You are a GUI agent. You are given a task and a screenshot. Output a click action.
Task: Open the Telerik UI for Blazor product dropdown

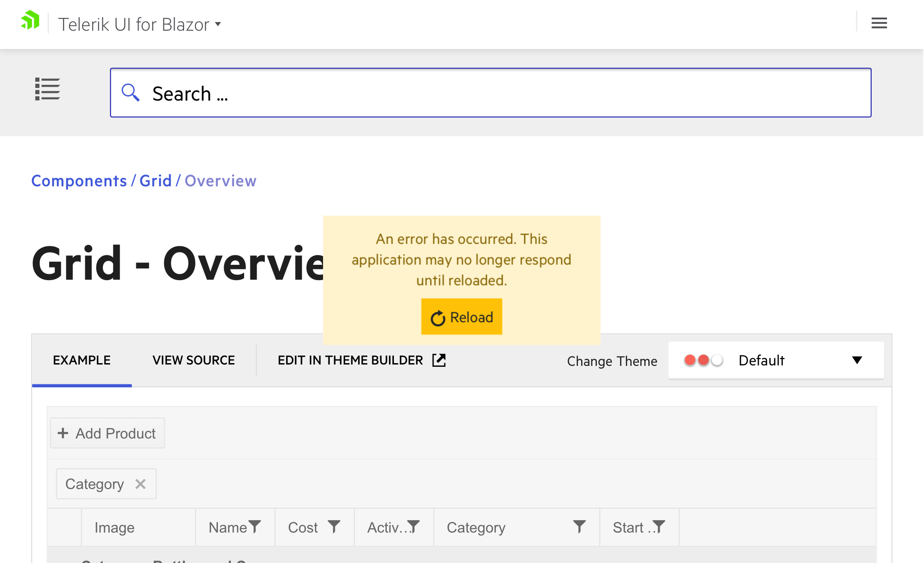coord(139,24)
